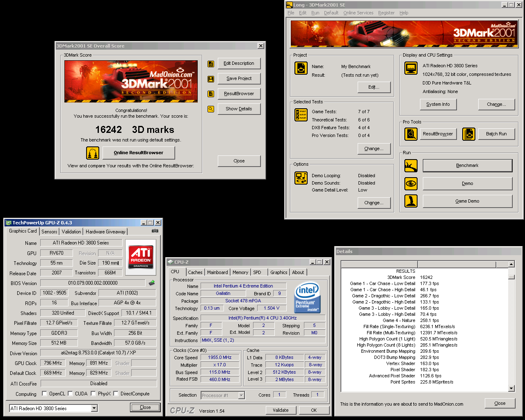
Task: Click the Batch Run icon
Action: coord(469,134)
